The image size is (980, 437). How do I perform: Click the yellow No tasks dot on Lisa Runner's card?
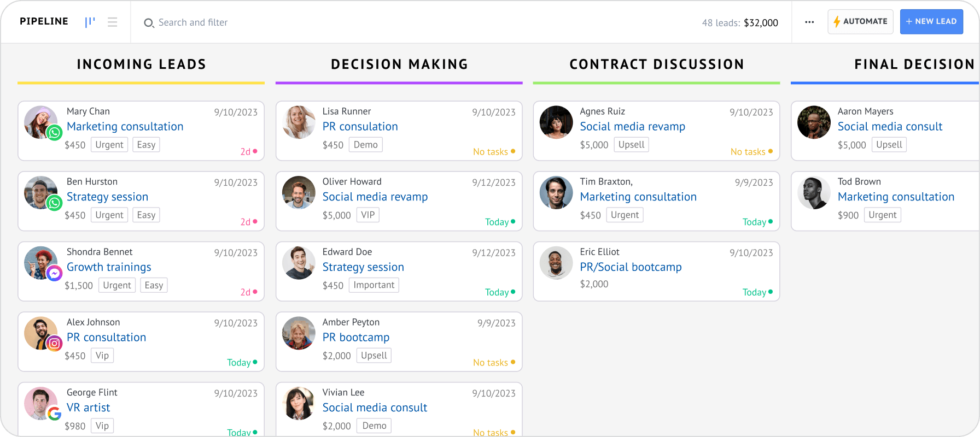(513, 151)
